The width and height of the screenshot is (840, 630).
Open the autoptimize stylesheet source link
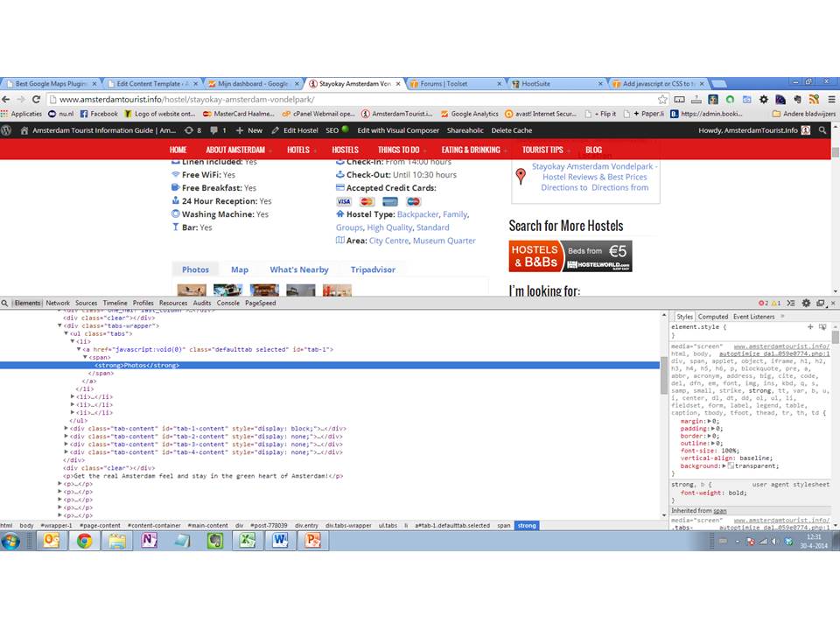coord(773,353)
